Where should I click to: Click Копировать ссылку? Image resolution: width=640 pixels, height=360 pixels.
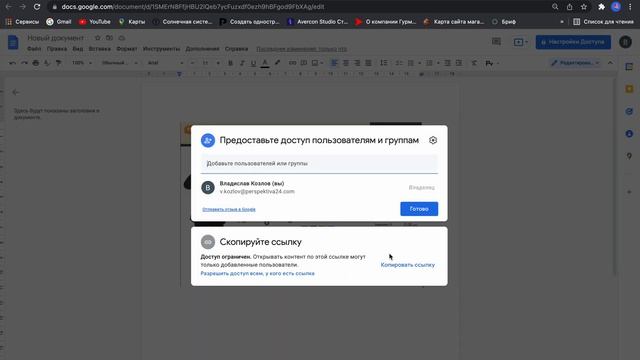click(408, 265)
